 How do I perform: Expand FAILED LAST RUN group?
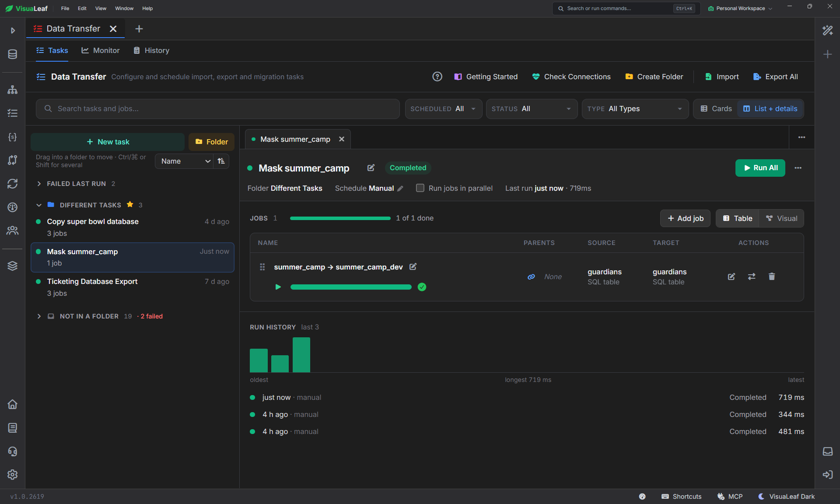39,184
